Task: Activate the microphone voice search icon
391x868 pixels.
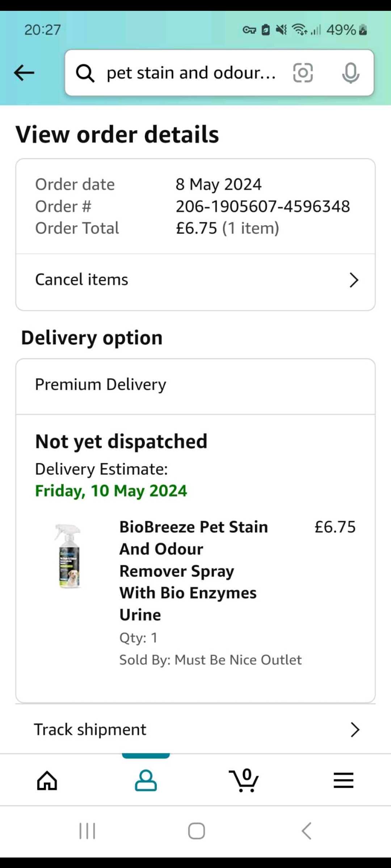Action: tap(350, 73)
